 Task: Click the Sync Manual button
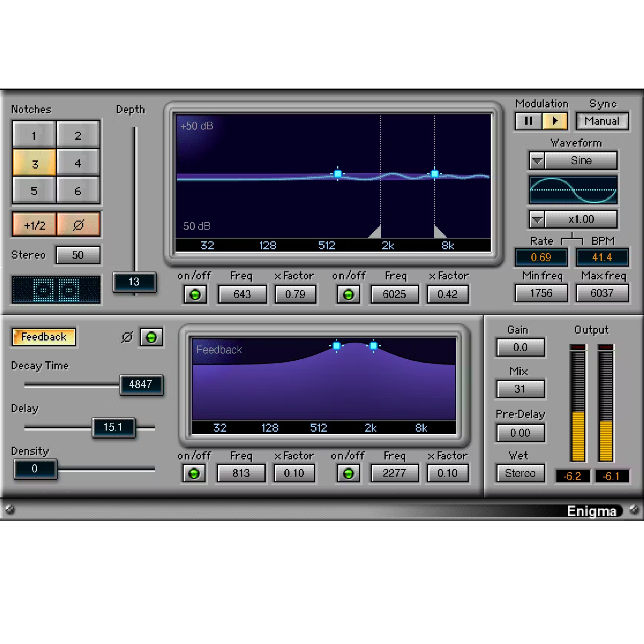click(x=602, y=121)
